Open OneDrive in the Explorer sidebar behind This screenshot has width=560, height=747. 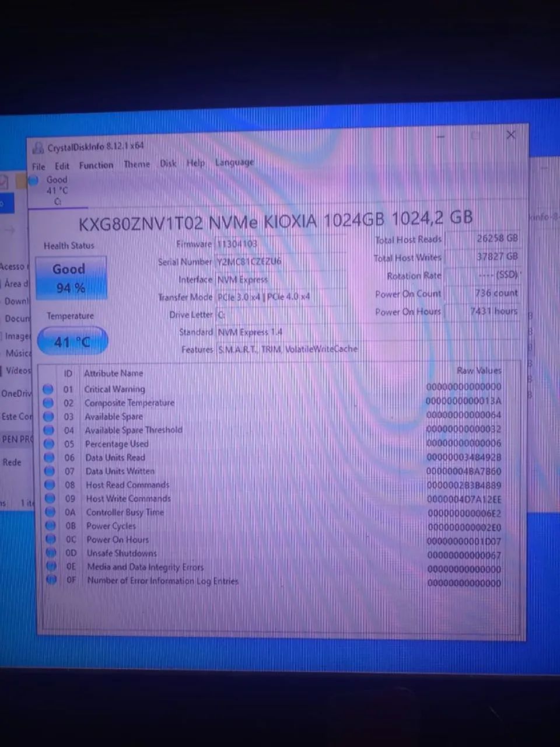click(16, 393)
